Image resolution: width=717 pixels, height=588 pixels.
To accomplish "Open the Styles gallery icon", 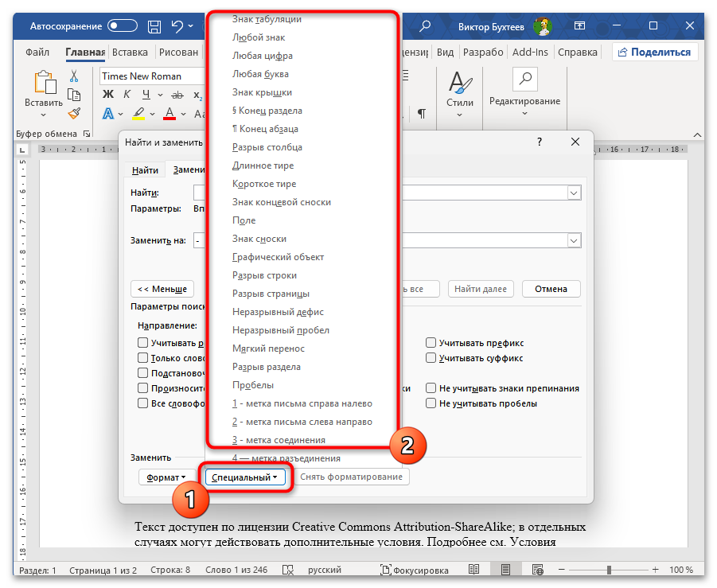I will click(459, 83).
